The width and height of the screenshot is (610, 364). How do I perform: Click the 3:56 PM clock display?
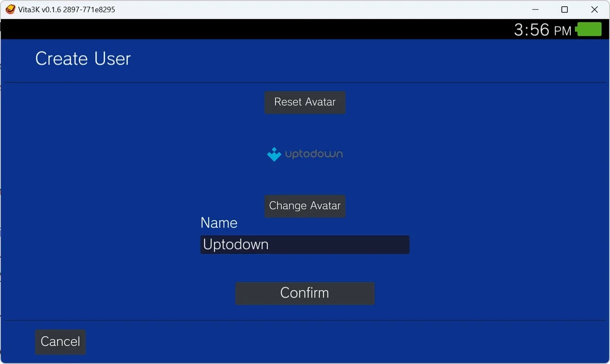(x=543, y=30)
